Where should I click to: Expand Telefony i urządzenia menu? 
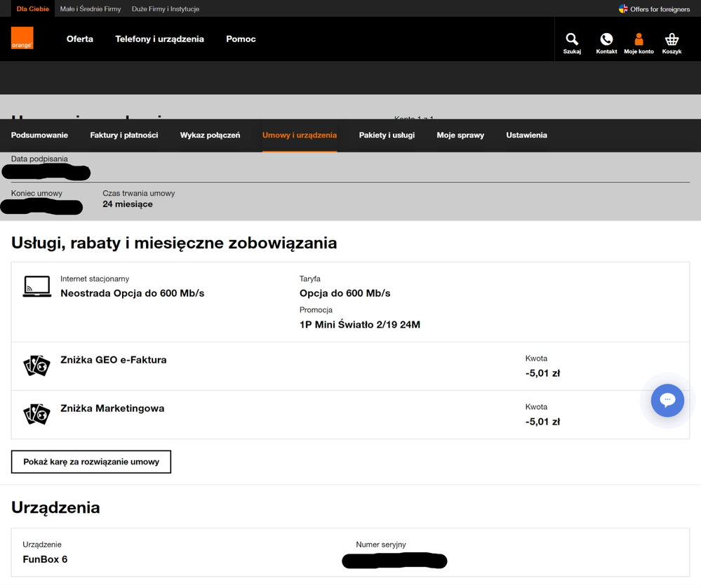coord(159,39)
